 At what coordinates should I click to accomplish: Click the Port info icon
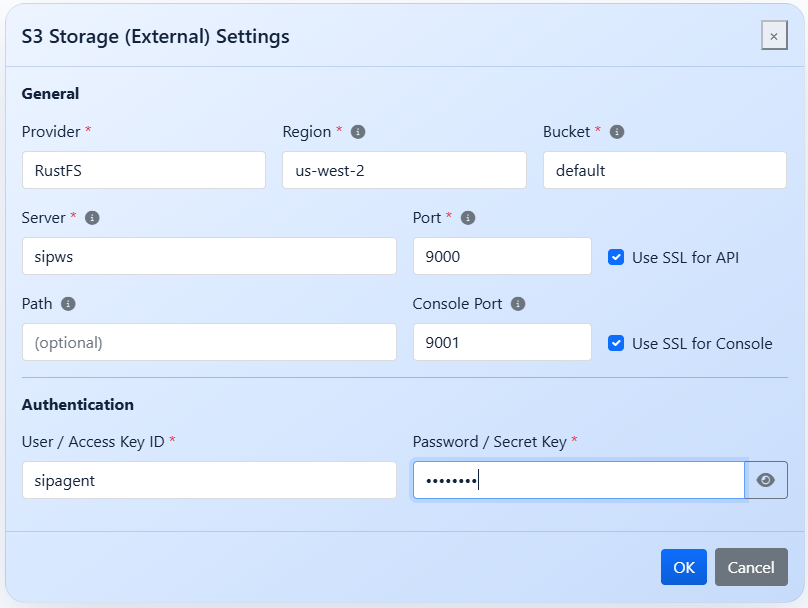click(467, 218)
